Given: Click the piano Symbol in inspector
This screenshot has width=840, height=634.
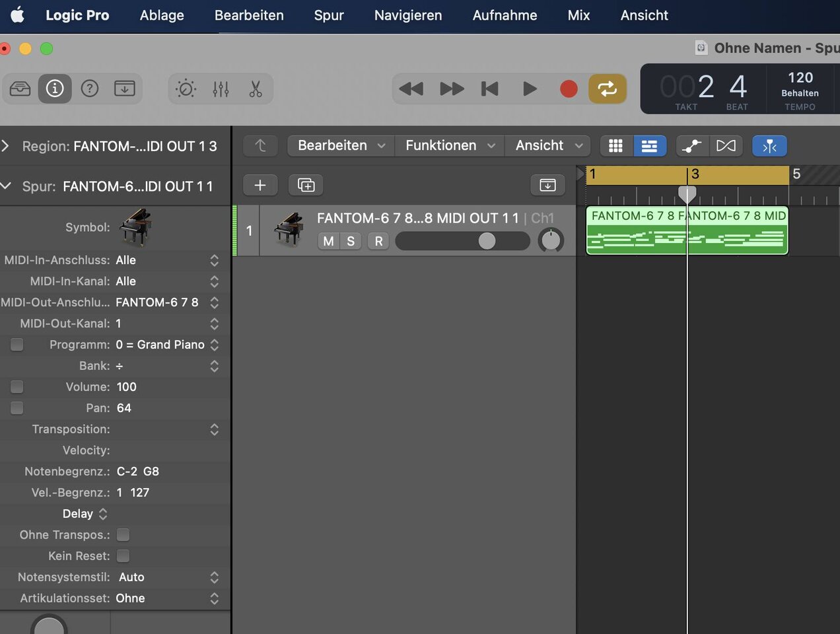Looking at the screenshot, I should 135,227.
